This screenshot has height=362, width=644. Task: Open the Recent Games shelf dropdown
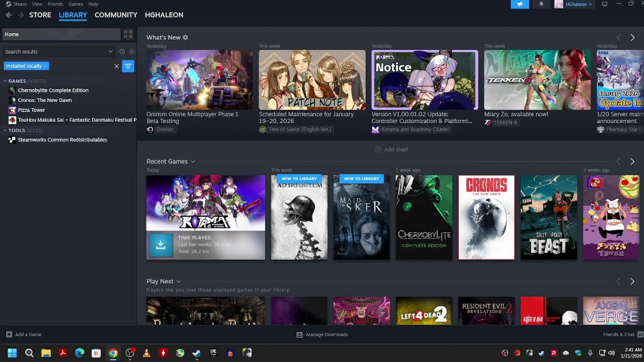[193, 161]
